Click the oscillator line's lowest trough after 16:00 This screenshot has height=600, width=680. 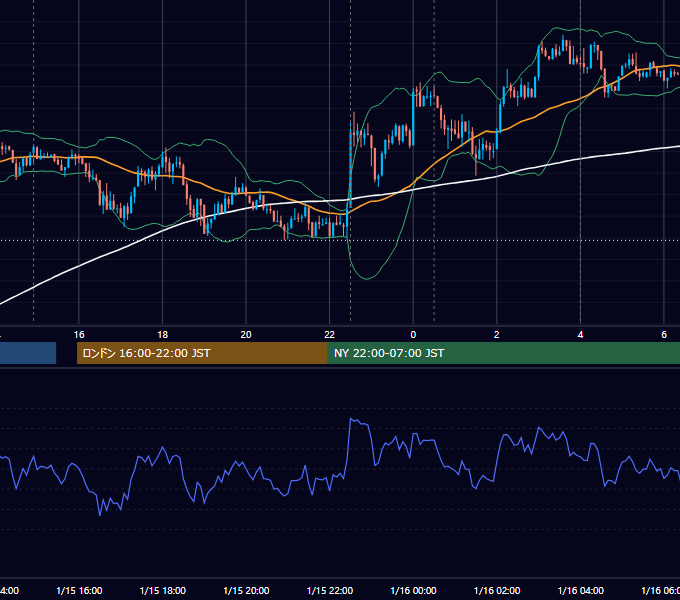[100, 515]
